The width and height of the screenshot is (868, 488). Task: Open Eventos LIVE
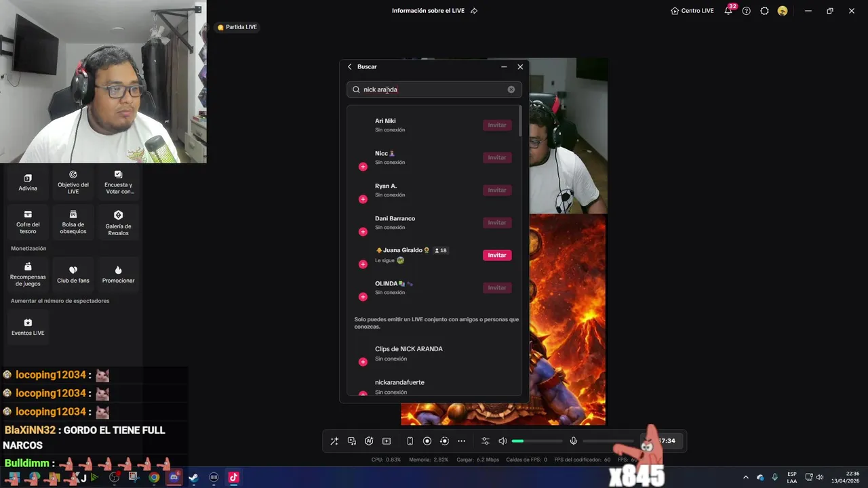[28, 327]
